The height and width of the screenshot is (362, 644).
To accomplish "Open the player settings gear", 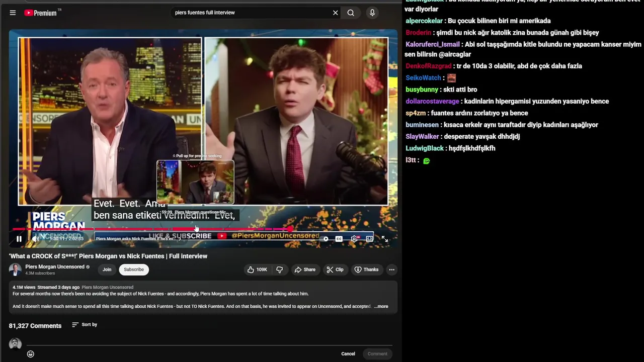I will click(x=354, y=239).
